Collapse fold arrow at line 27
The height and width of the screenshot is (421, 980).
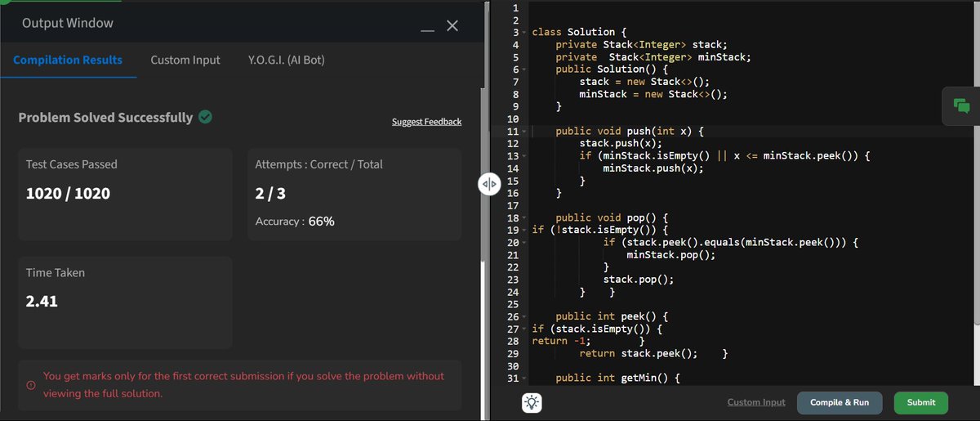pos(524,329)
